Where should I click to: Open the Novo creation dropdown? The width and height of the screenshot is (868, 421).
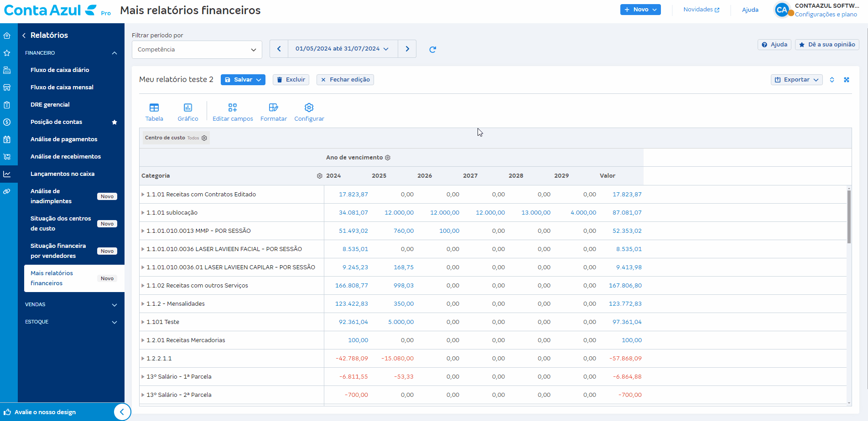640,10
